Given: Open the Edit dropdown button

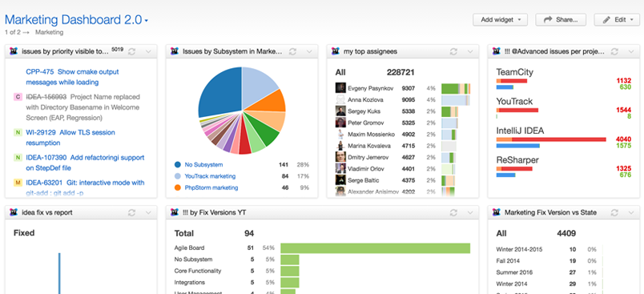Looking at the screenshot, I should 617,20.
